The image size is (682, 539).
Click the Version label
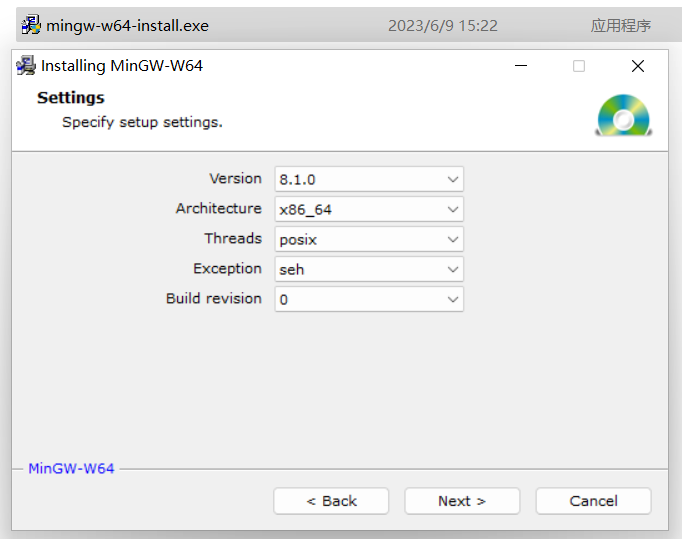[235, 178]
